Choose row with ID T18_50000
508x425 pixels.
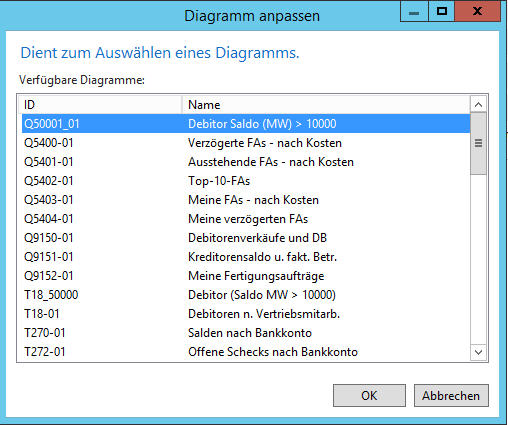pyautogui.click(x=246, y=295)
